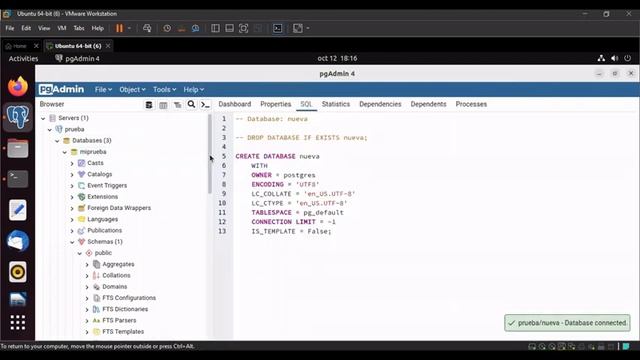
Task: Switch to the Dependents tab
Action: pos(428,104)
